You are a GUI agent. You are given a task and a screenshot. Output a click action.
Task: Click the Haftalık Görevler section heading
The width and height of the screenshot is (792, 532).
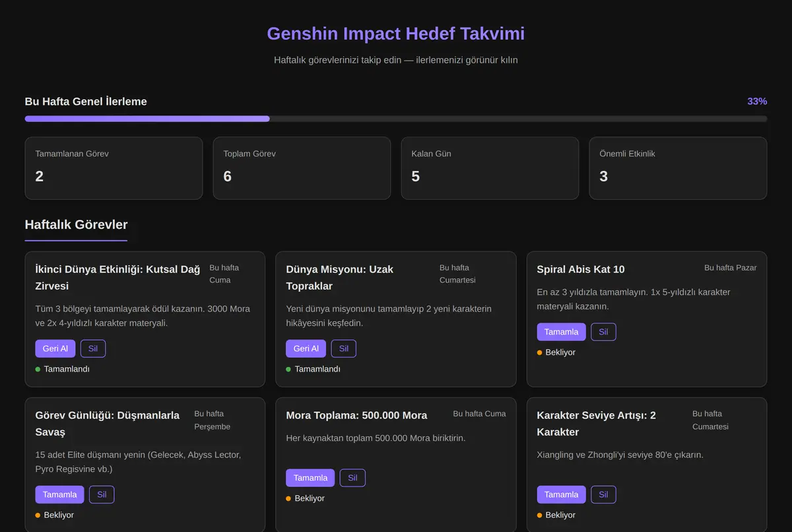point(76,224)
